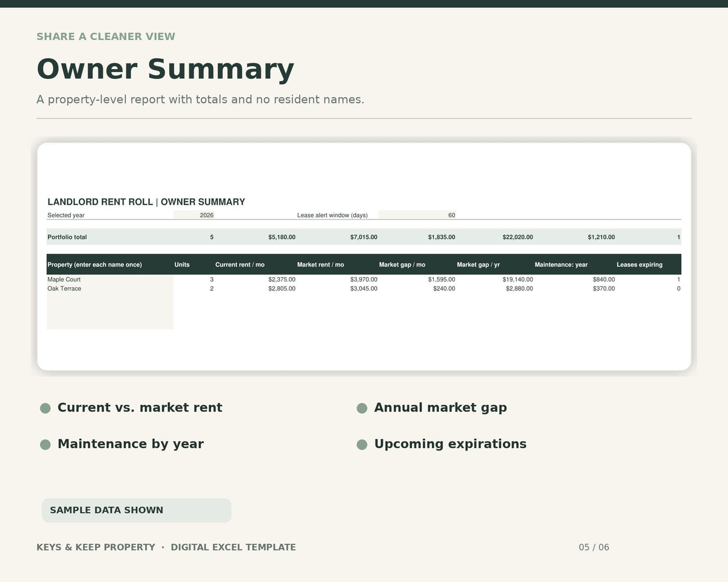The image size is (728, 582).
Task: Click the bullet dot beside Current vs. market rent
Action: (x=45, y=408)
